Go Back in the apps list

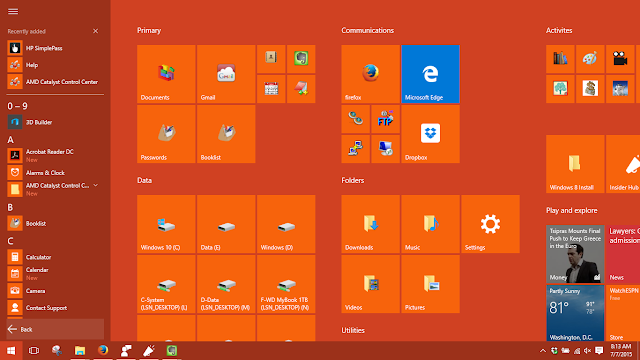[x=55, y=329]
